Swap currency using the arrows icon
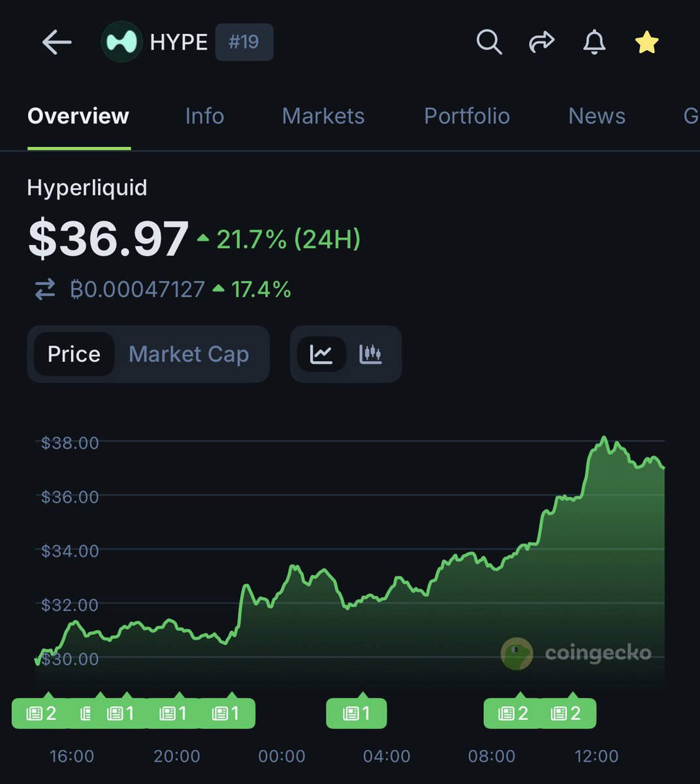The image size is (700, 784). point(45,289)
